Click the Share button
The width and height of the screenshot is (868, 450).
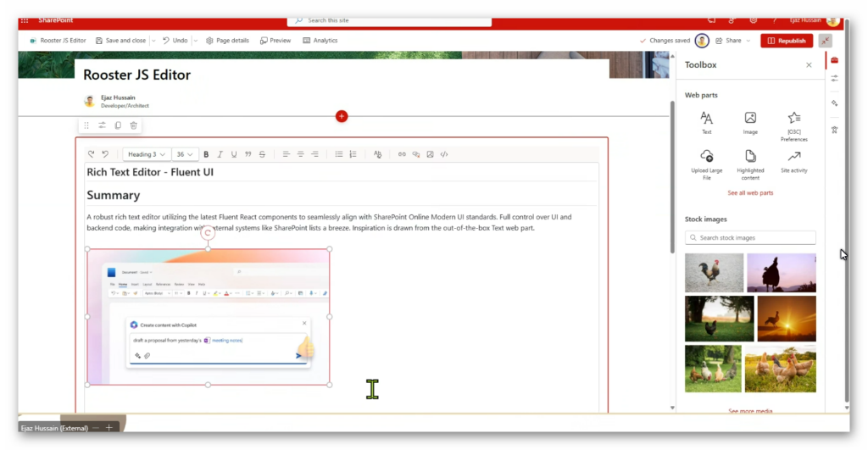point(728,41)
